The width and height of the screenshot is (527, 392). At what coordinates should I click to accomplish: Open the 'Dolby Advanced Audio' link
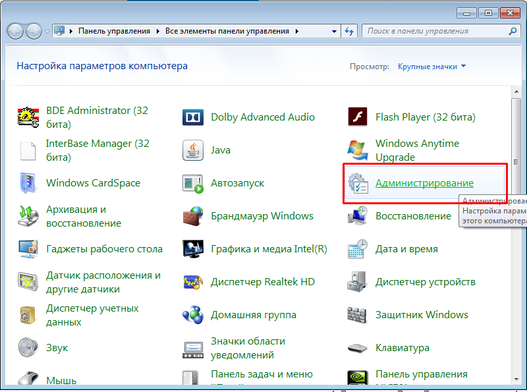(x=263, y=117)
